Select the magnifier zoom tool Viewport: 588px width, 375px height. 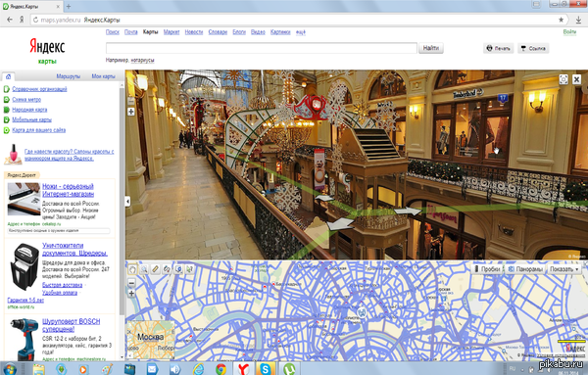[x=144, y=269]
